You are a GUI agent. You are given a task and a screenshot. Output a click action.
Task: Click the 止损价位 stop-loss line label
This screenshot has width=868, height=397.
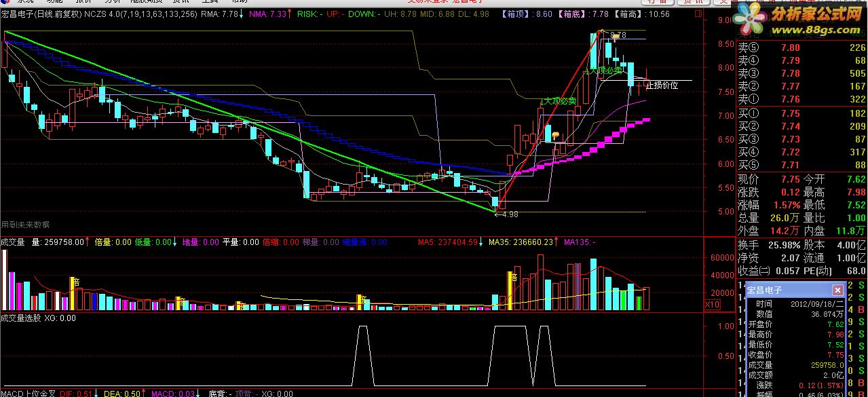662,86
